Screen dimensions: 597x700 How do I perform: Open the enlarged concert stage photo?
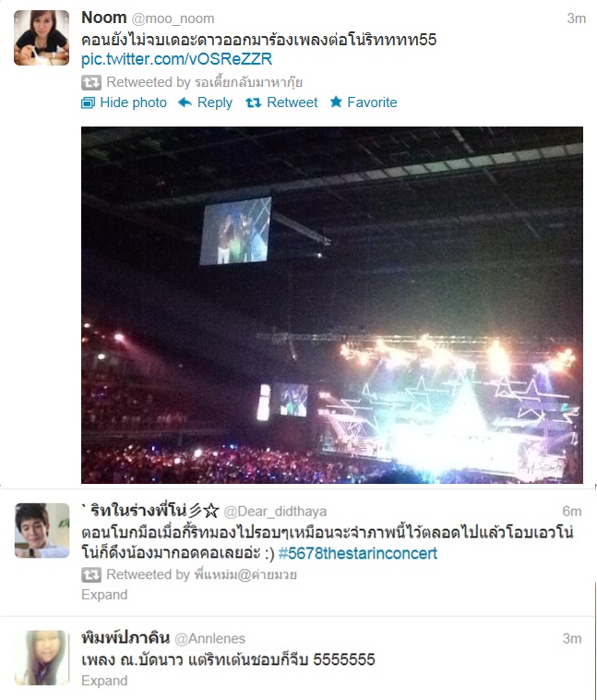click(x=332, y=305)
